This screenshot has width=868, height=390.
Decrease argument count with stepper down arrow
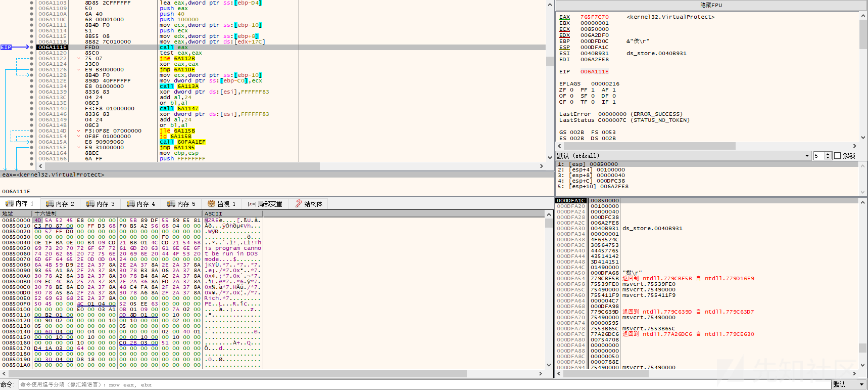[828, 158]
